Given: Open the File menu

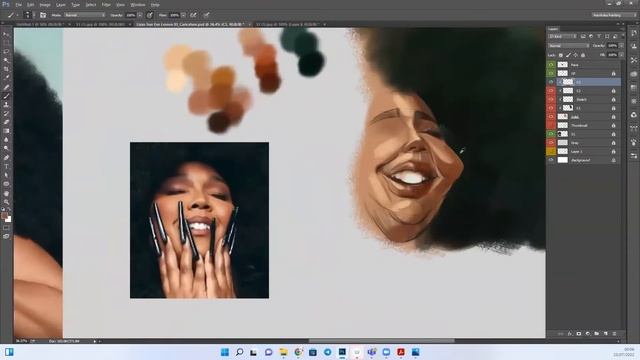Looking at the screenshot, I should point(18,5).
